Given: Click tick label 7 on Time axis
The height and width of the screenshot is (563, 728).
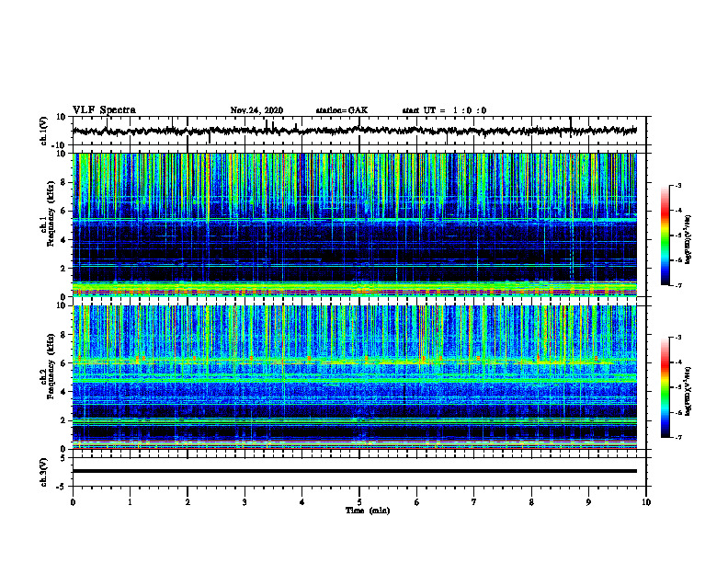Looking at the screenshot, I should [x=474, y=502].
